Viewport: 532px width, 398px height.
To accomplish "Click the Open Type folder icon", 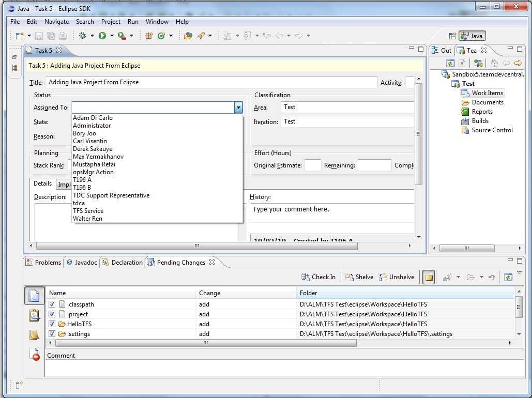I will point(188,36).
